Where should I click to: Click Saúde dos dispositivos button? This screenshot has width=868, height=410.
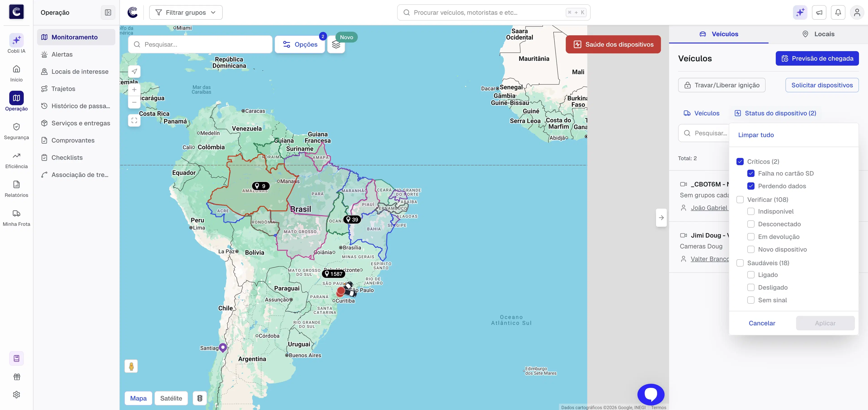point(613,45)
